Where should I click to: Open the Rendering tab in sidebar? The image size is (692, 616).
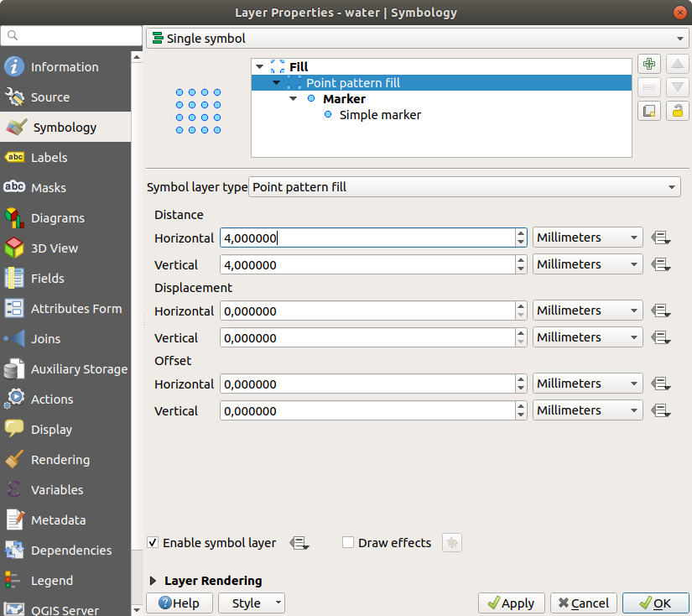point(60,460)
